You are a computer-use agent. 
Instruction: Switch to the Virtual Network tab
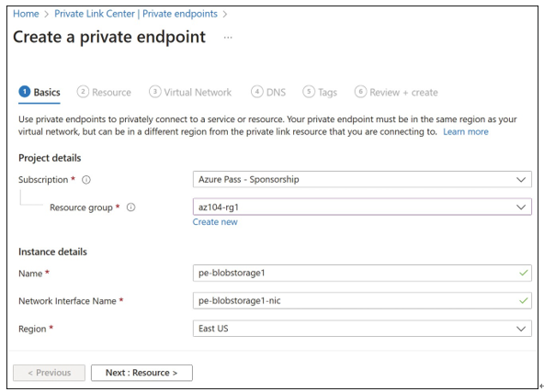(x=190, y=92)
